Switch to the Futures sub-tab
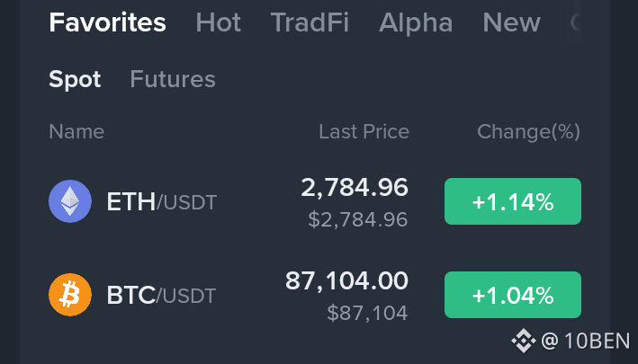Screen dimensions: 638x364 click(173, 79)
